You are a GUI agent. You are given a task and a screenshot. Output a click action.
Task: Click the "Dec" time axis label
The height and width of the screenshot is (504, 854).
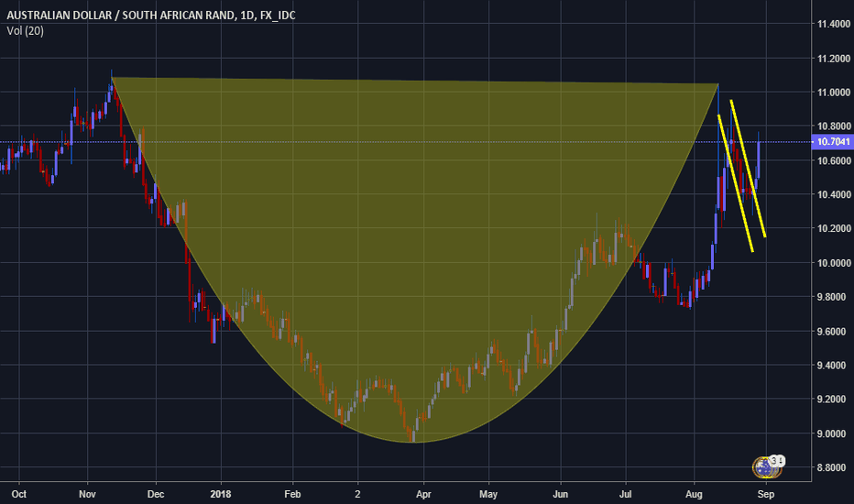(156, 494)
